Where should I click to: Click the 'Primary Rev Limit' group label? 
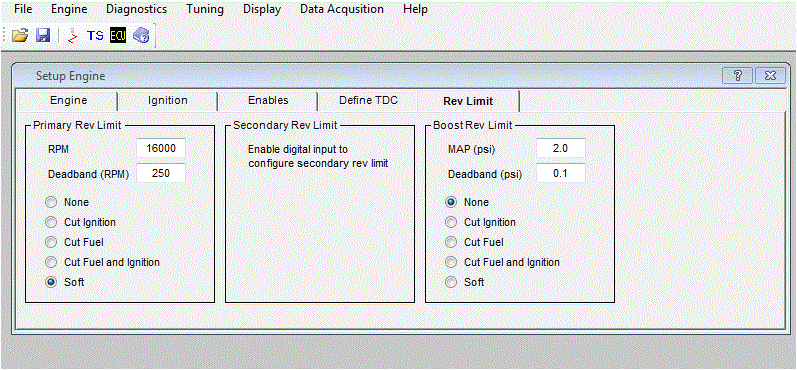[x=77, y=125]
